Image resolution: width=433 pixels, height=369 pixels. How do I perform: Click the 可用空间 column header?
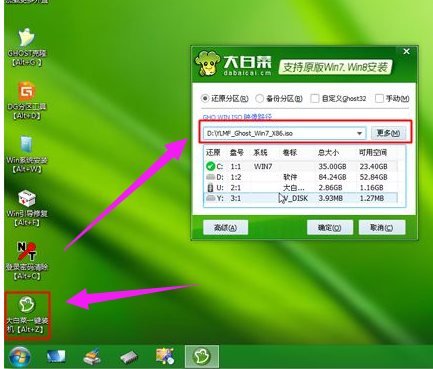pyautogui.click(x=373, y=153)
